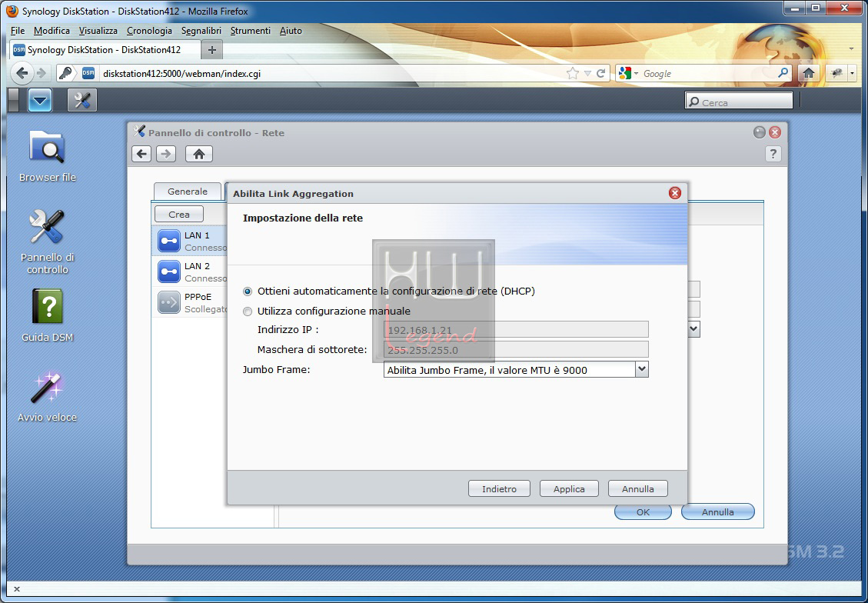Open the Cronologia menu
868x603 pixels.
click(x=149, y=31)
